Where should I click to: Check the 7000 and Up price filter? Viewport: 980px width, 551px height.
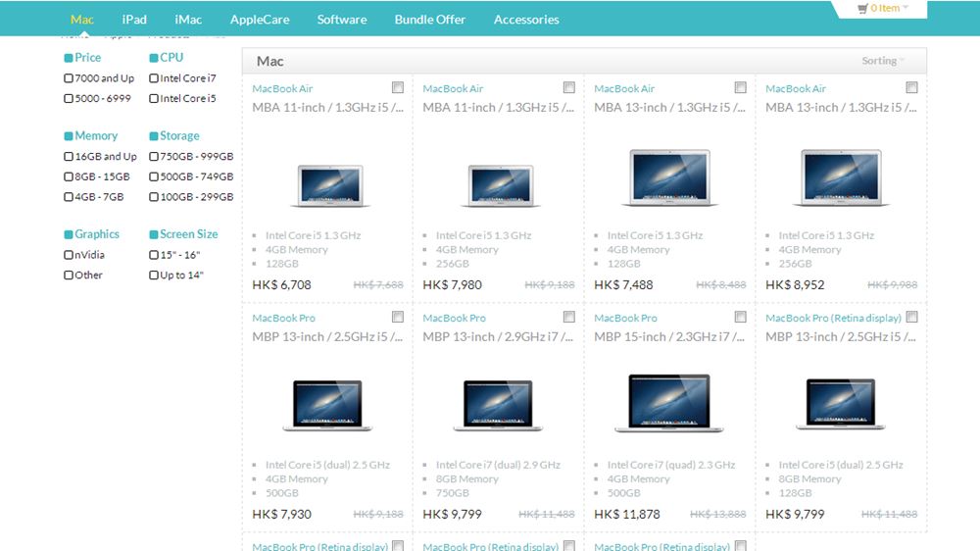coord(69,78)
